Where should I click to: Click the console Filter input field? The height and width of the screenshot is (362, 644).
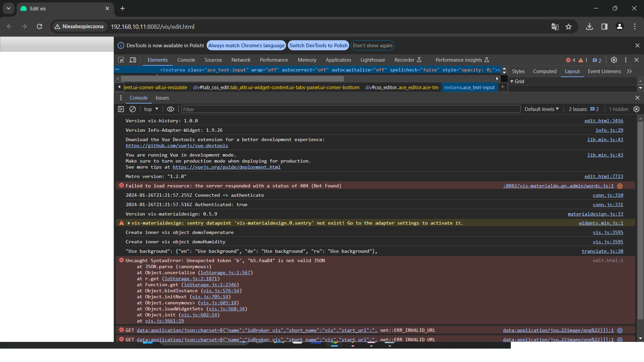click(x=351, y=109)
